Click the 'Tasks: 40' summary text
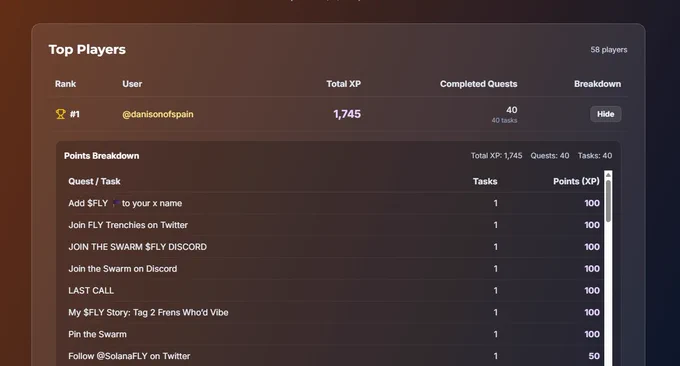This screenshot has width=680, height=366. point(595,156)
